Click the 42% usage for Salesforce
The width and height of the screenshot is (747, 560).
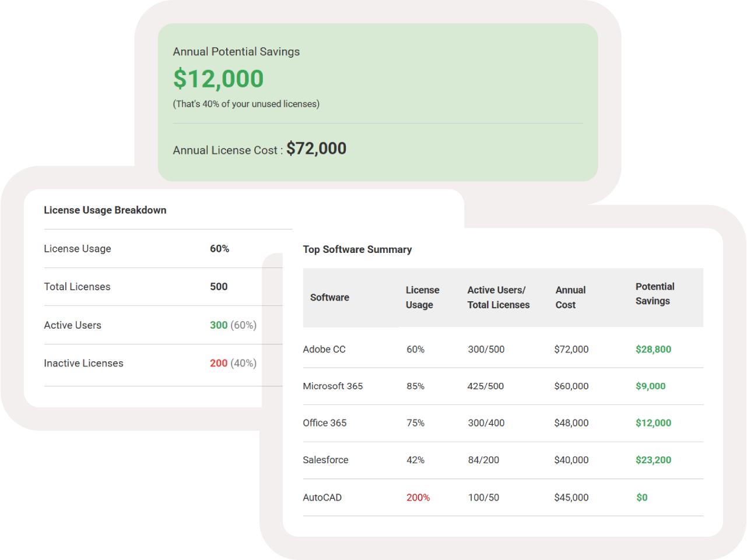click(x=416, y=460)
